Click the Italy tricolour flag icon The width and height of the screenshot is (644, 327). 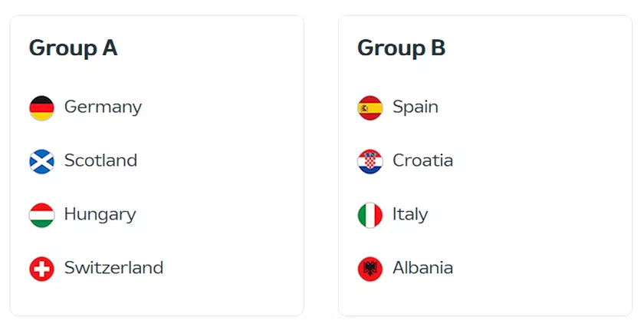tap(370, 215)
